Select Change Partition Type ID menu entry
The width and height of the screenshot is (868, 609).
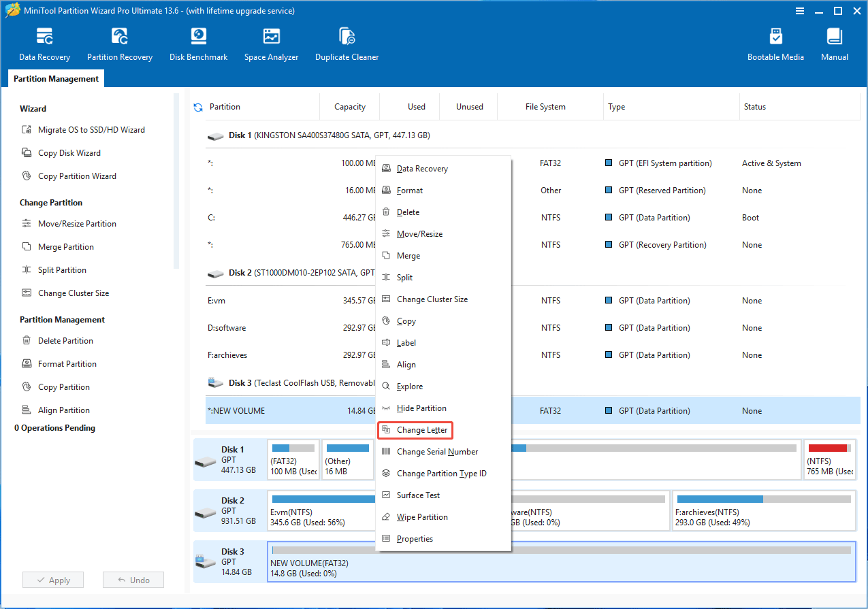[443, 474]
